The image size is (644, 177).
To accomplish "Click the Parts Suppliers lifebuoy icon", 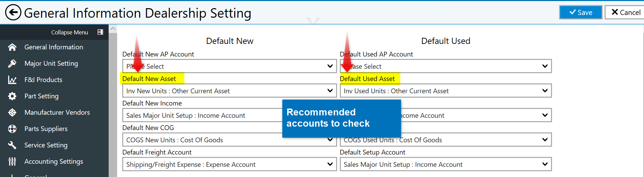I will (x=12, y=129).
